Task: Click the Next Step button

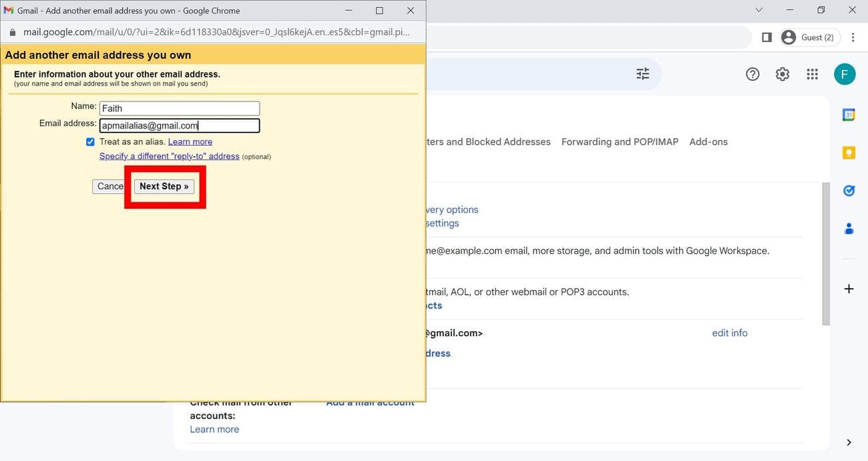Action: [x=164, y=186]
